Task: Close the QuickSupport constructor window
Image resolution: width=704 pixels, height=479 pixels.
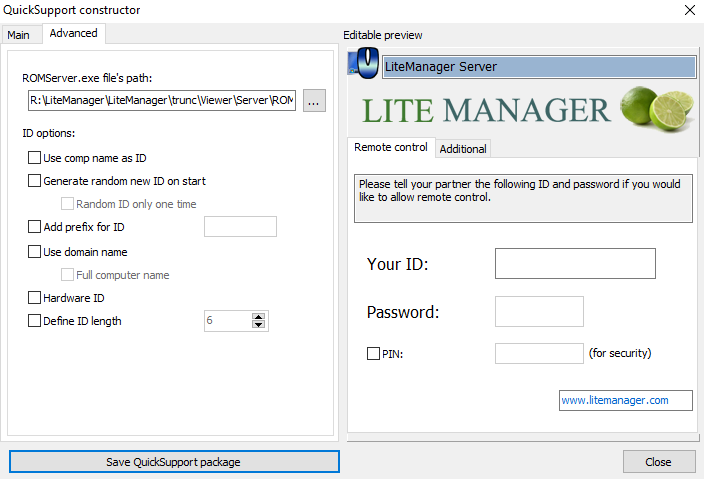Action: tap(690, 10)
